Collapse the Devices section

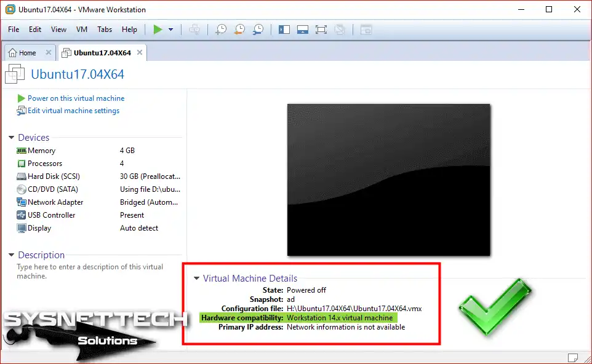[11, 137]
